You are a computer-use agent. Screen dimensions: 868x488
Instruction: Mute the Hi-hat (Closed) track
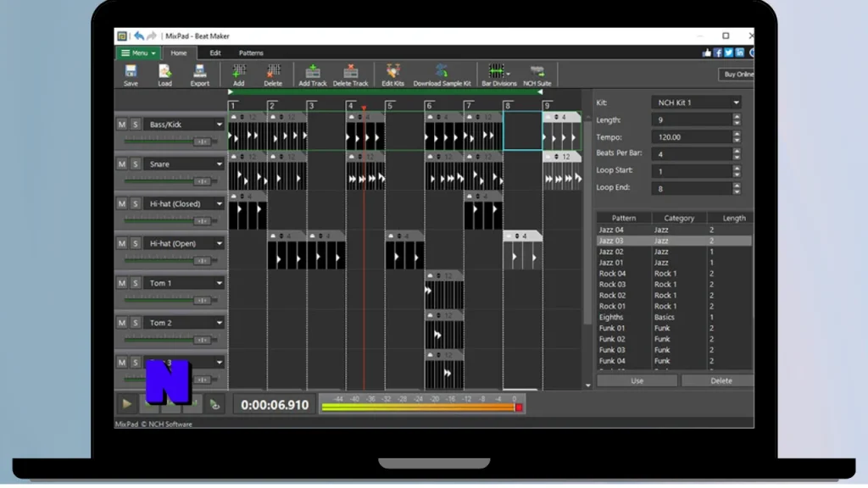122,203
